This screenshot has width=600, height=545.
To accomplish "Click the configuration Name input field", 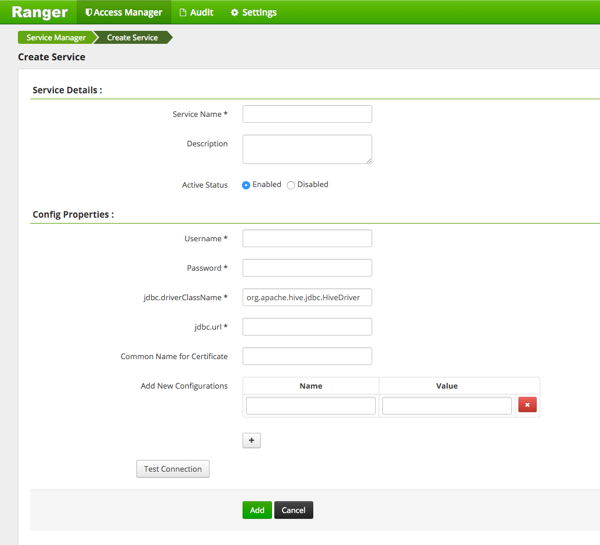I will (x=311, y=405).
